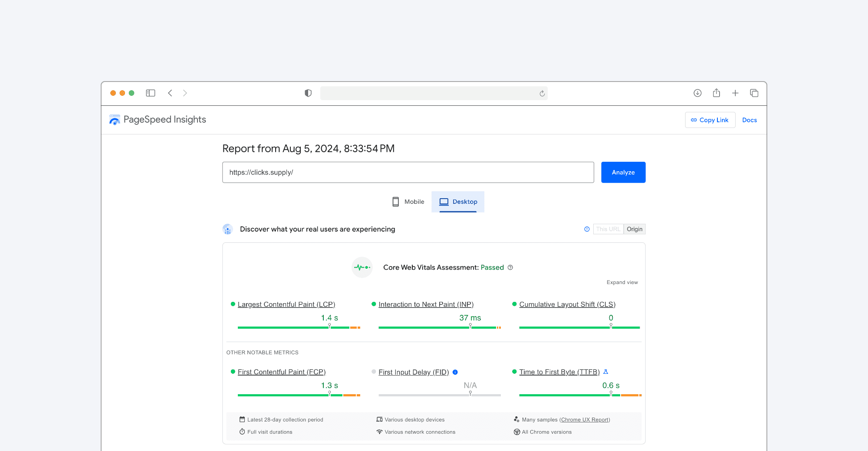
Task: Click the report date heading
Action: (x=309, y=149)
